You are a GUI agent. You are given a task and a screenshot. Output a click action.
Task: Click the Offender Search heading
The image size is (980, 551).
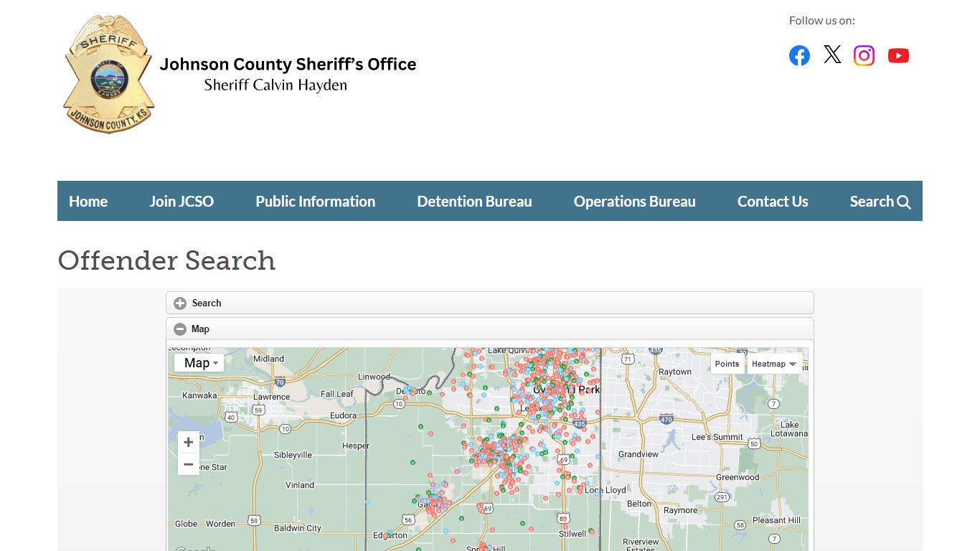pos(166,260)
